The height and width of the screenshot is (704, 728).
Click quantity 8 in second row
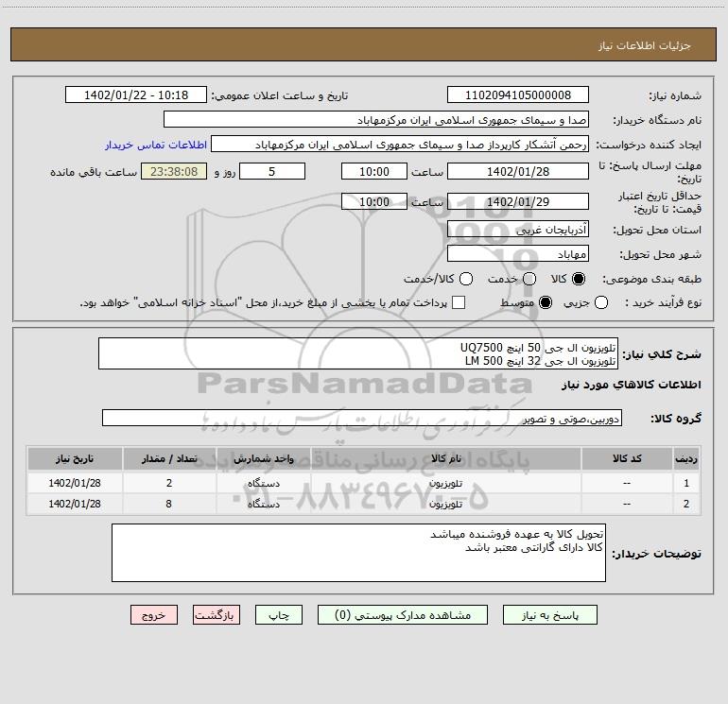coord(169,504)
